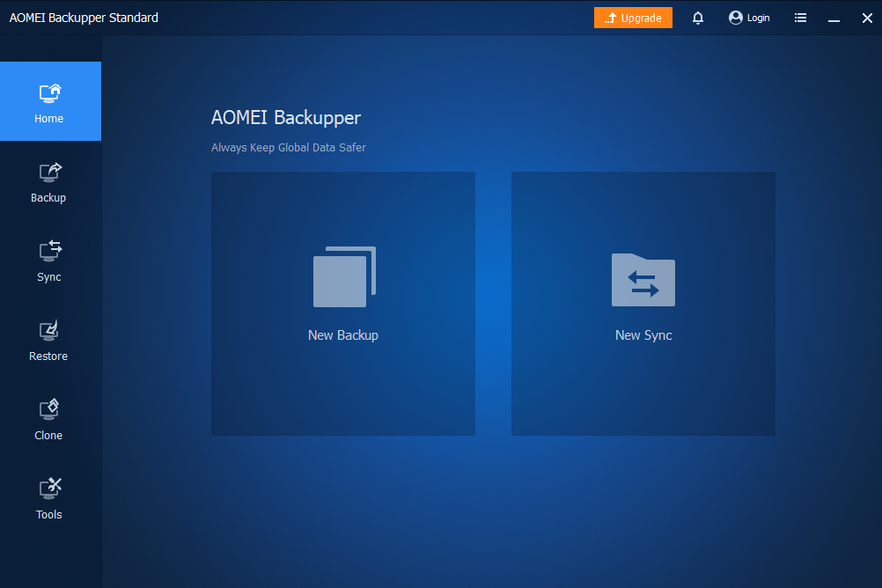This screenshot has height=588, width=882.
Task: Open the hamburger menu icon
Action: pos(800,18)
